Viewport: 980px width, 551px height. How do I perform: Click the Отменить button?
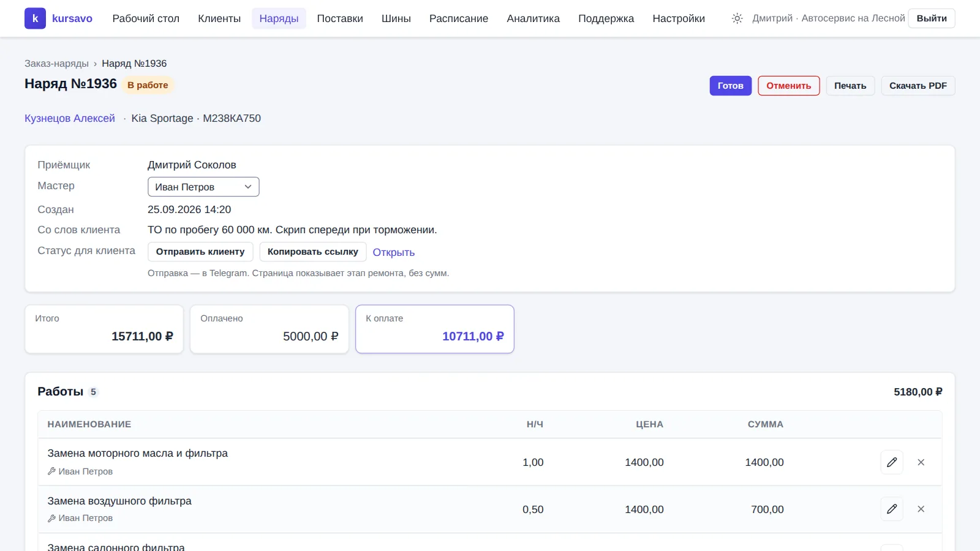pos(789,86)
